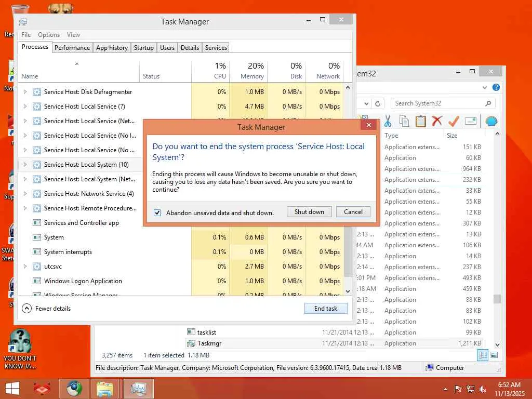532x399 pixels.
Task: Click the red fox taskbar icon
Action: point(42,389)
